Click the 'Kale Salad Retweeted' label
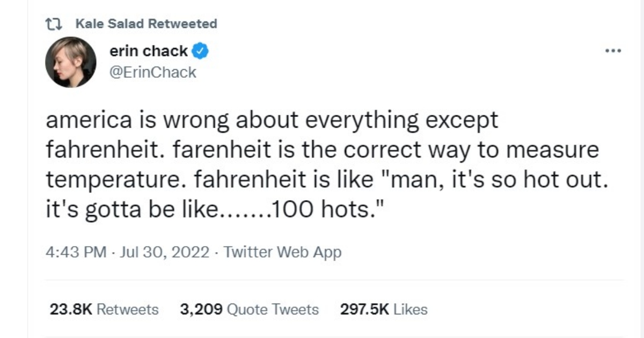 (x=147, y=24)
